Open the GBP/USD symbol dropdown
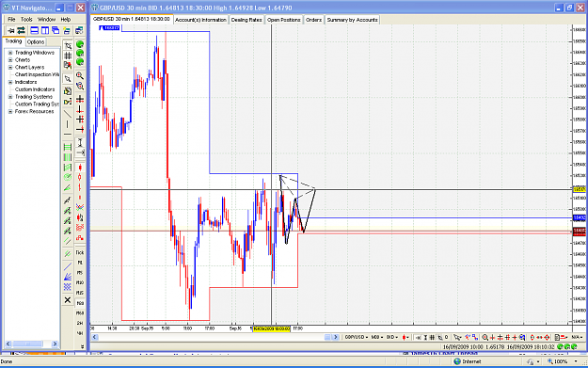Viewport: 588px width, 368px height. [x=357, y=337]
